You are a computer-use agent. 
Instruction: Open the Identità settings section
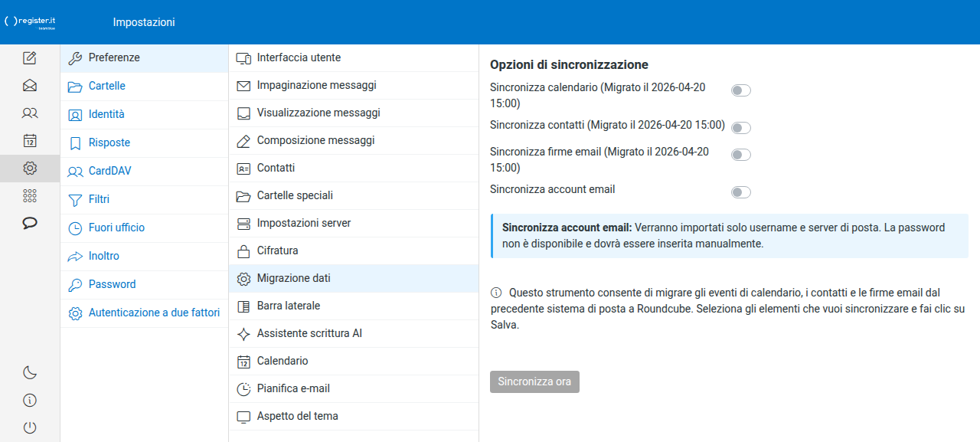coord(144,114)
